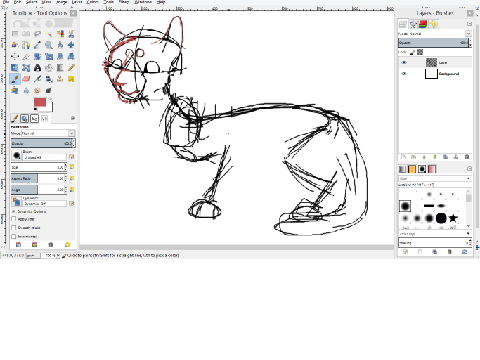Select the Move tool
This screenshot has width=480, height=360.
pyautogui.click(x=71, y=45)
